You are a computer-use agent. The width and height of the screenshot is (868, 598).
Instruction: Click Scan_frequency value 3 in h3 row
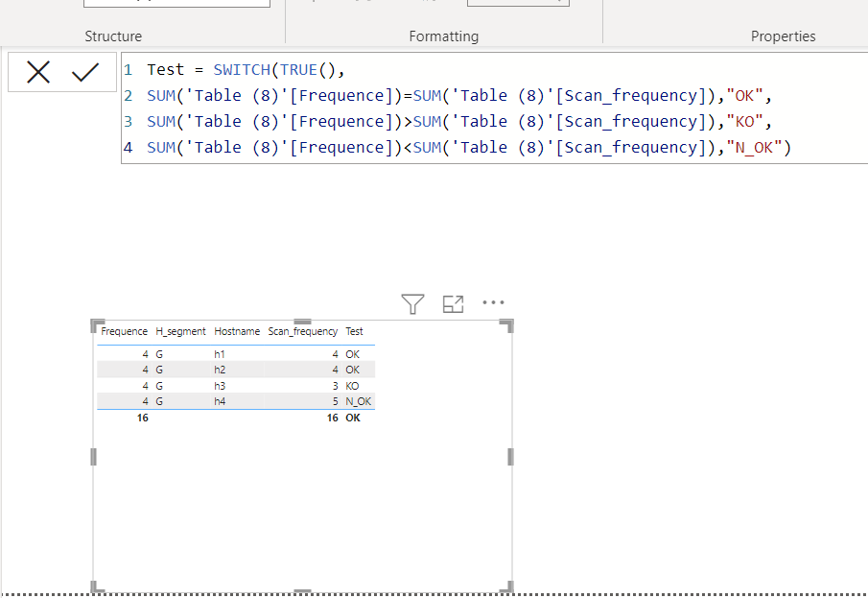(x=335, y=386)
